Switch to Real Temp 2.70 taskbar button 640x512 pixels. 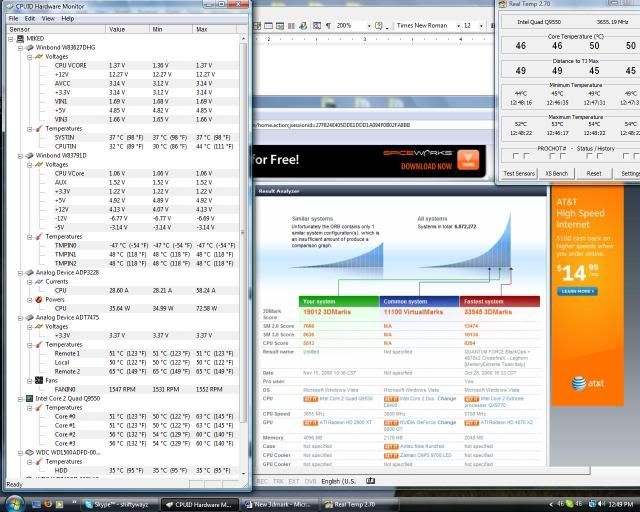coord(358,505)
